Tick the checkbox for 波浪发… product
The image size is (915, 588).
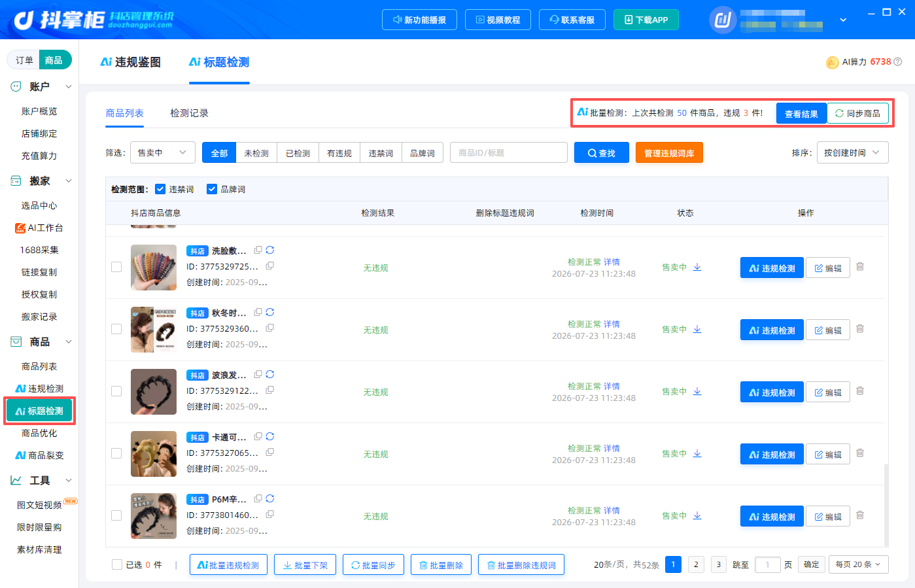116,391
